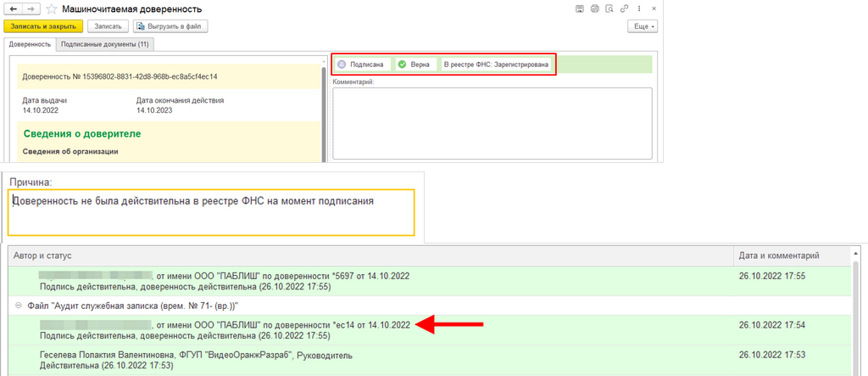Click the Записать button
868x376 pixels.
tap(108, 26)
